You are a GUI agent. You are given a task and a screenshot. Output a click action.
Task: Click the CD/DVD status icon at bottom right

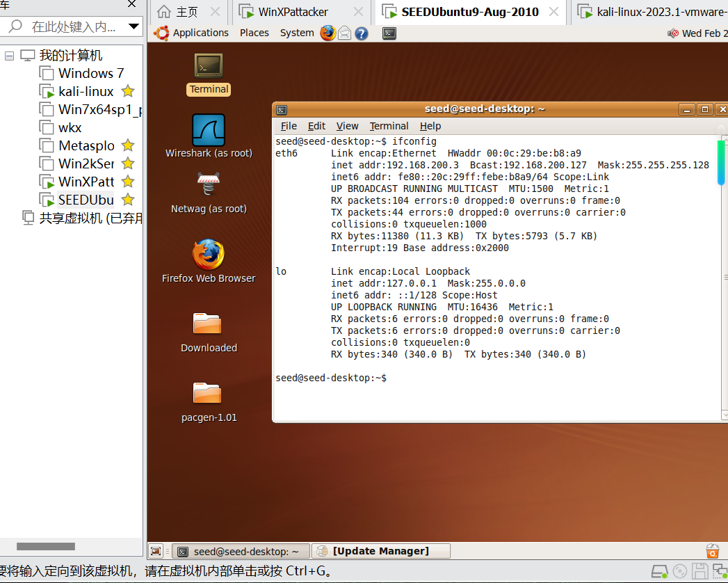pyautogui.click(x=680, y=571)
